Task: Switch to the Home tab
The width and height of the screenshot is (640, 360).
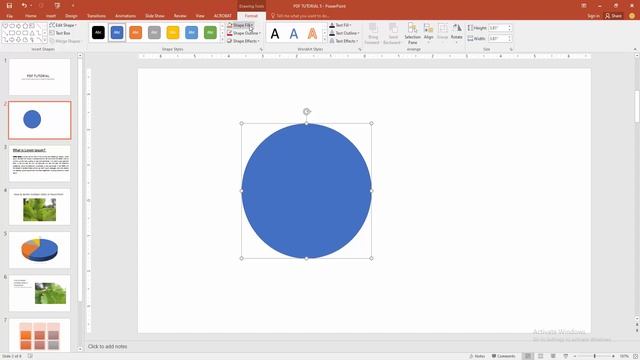Action: pyautogui.click(x=31, y=16)
